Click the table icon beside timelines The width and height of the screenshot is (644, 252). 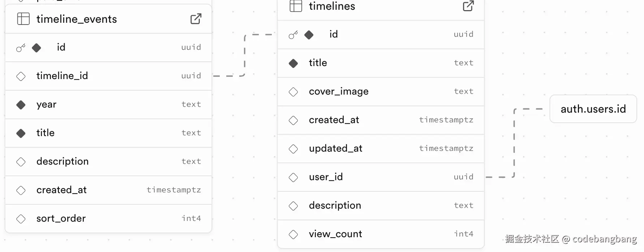click(296, 6)
